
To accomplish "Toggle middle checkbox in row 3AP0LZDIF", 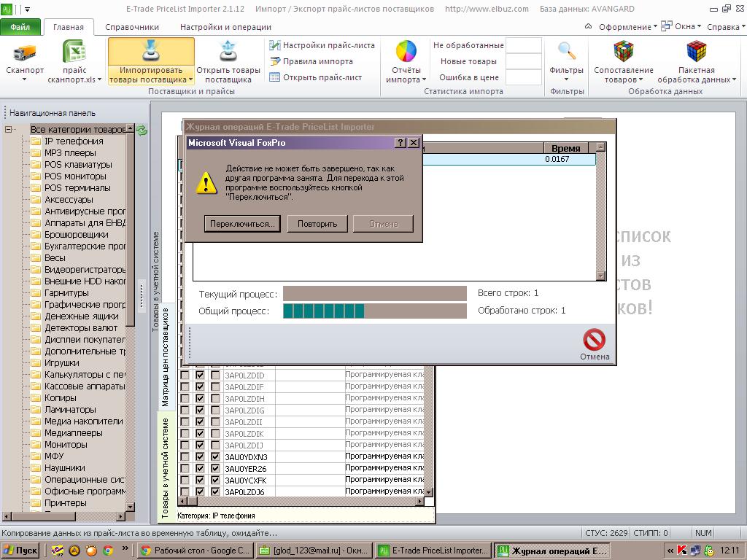I will point(200,386).
